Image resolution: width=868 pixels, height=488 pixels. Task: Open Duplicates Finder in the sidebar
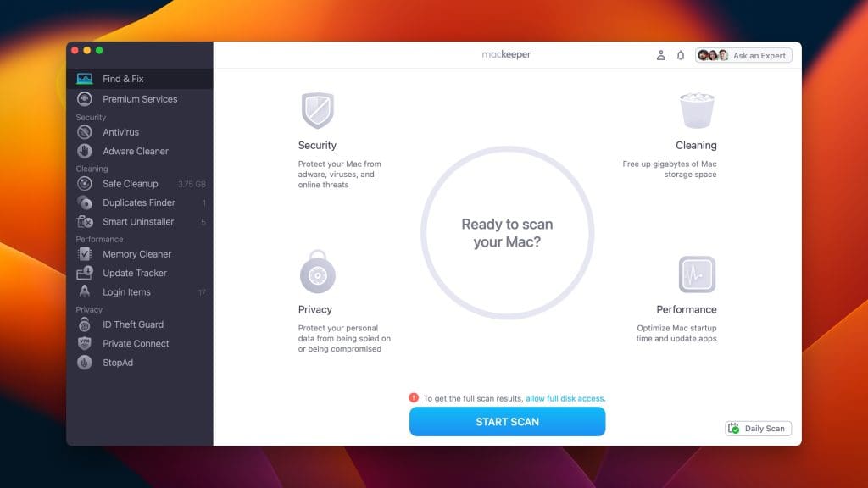140,202
